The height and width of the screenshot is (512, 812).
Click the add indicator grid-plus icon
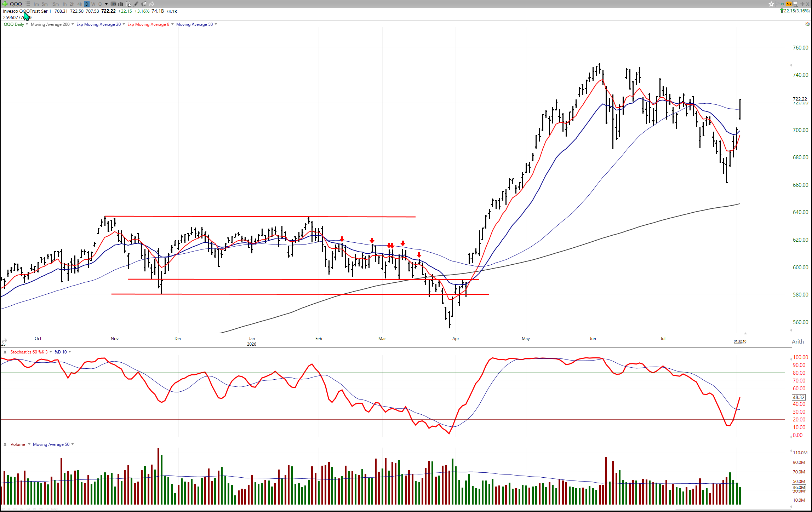click(x=128, y=4)
